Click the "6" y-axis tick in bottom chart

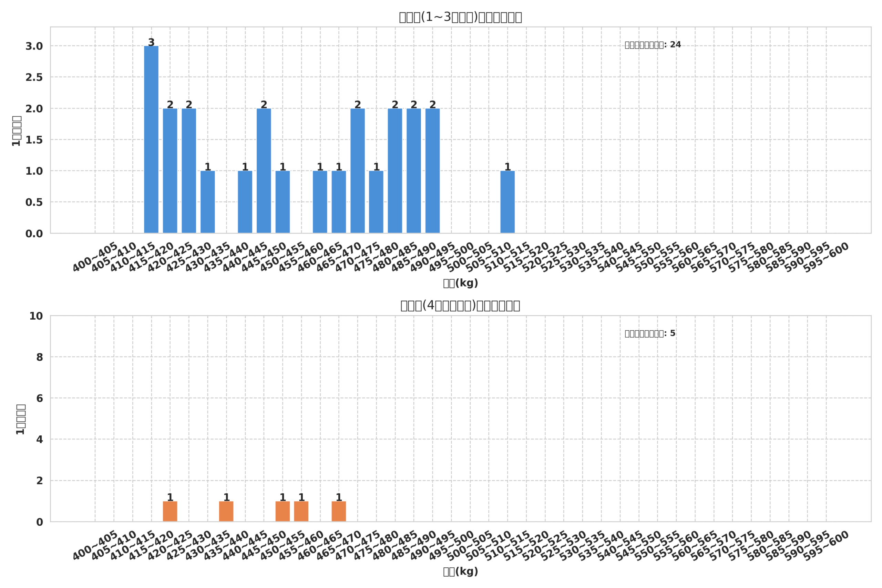point(39,398)
